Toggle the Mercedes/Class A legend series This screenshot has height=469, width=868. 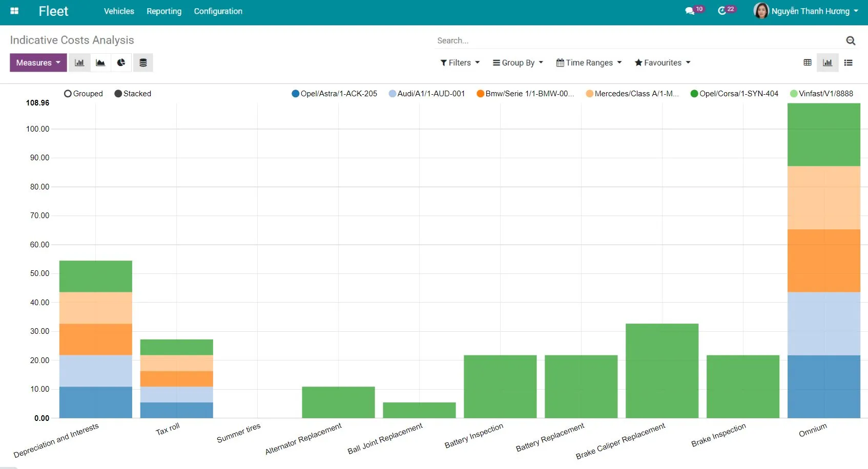(x=632, y=94)
